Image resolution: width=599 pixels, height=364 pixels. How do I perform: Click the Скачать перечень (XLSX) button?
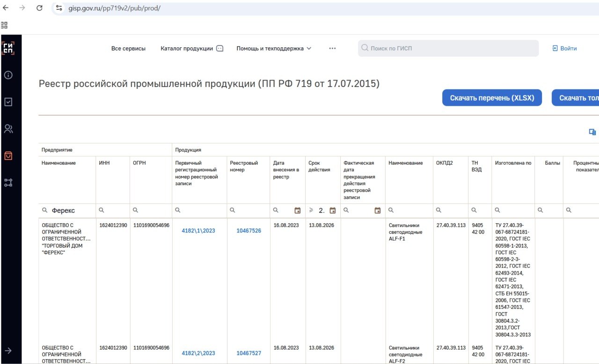(x=492, y=98)
